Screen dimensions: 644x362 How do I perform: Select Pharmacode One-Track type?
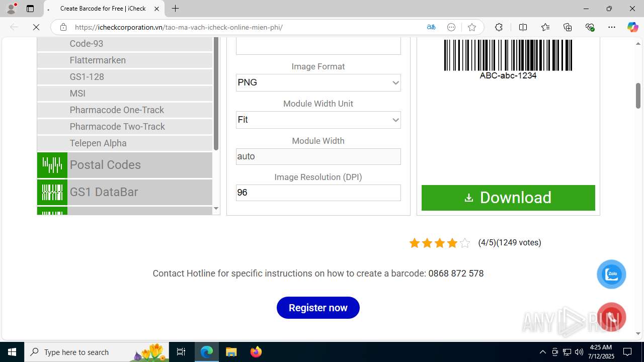125,110
